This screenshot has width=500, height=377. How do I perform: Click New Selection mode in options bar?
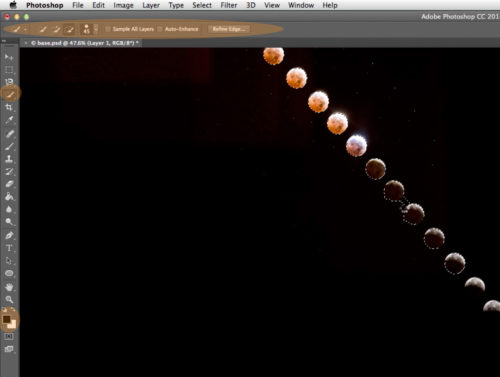click(x=43, y=29)
